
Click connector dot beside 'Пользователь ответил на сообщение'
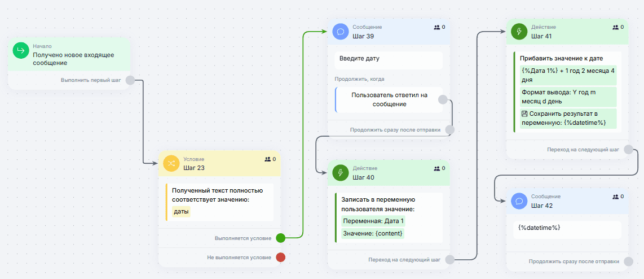click(442, 99)
